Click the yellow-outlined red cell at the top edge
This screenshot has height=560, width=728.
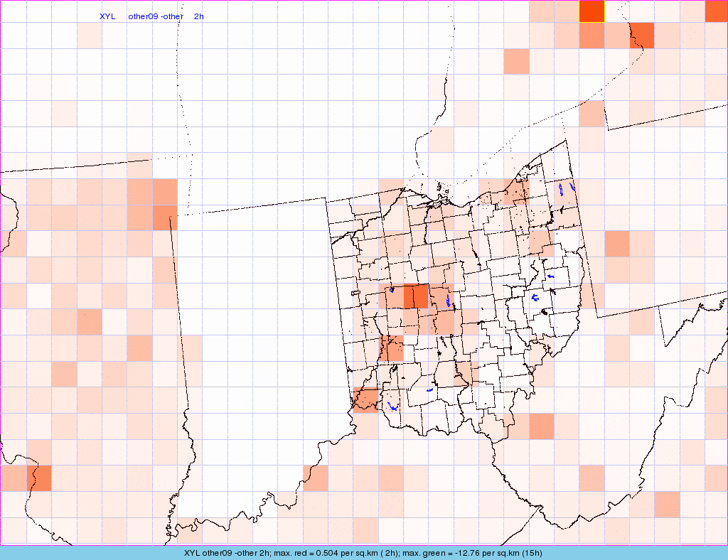pos(591,11)
